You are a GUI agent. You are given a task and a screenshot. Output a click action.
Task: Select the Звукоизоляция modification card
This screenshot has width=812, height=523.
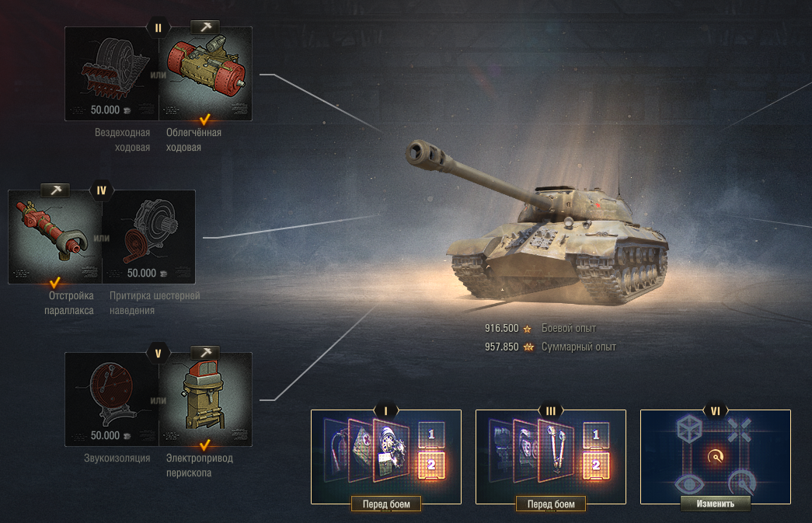(111, 399)
